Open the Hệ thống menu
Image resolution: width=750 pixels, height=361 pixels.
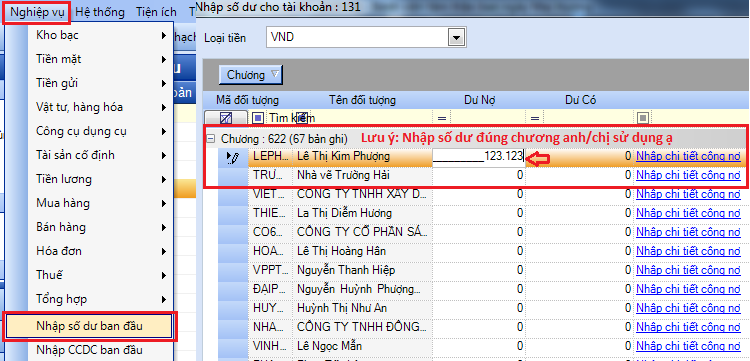point(100,11)
